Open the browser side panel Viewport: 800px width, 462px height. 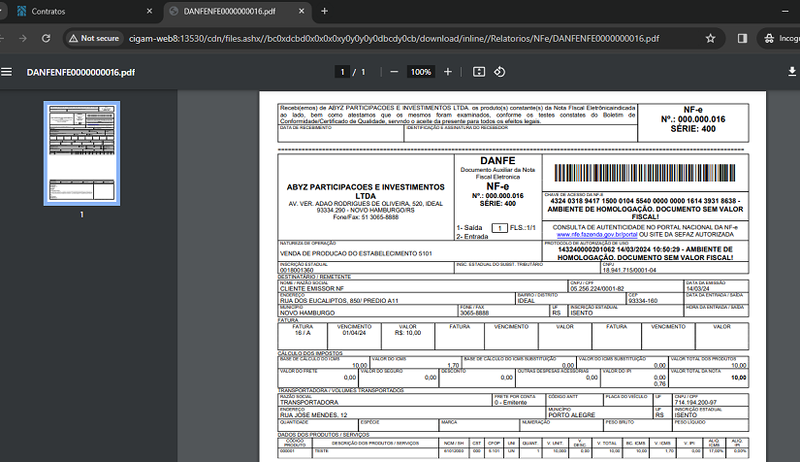click(742, 38)
